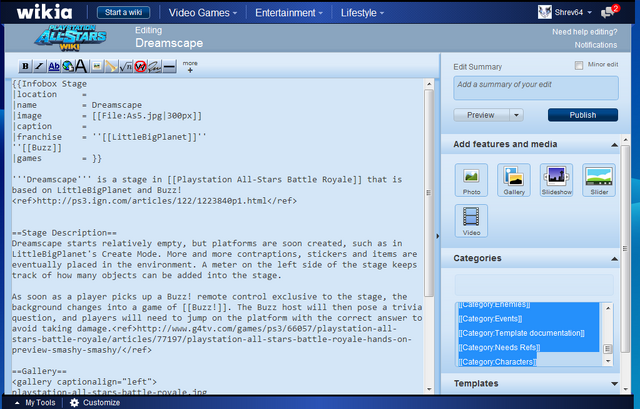
Task: Open notifications chat bubble icon
Action: point(609,11)
